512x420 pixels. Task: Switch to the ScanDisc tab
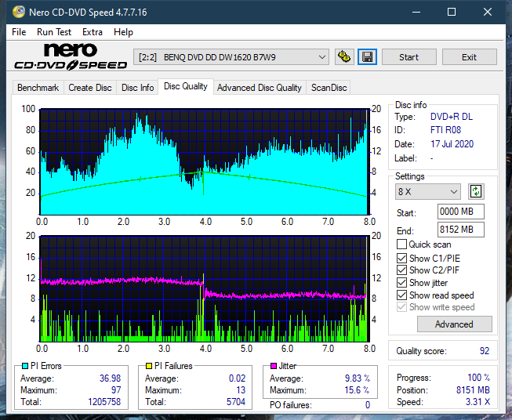329,88
